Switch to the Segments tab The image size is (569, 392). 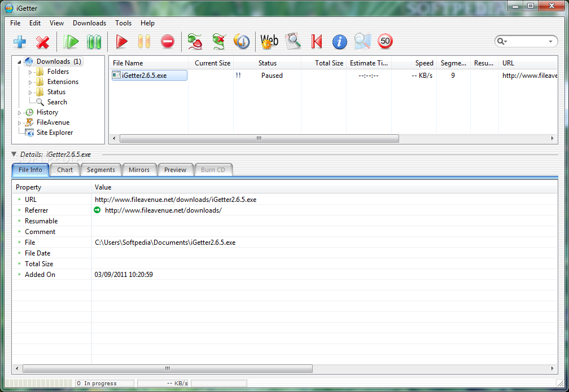click(101, 170)
